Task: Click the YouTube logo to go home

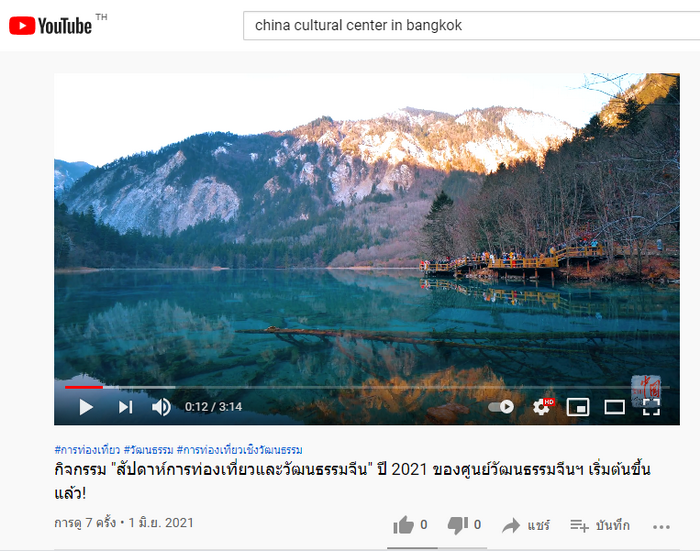Action: (50, 25)
